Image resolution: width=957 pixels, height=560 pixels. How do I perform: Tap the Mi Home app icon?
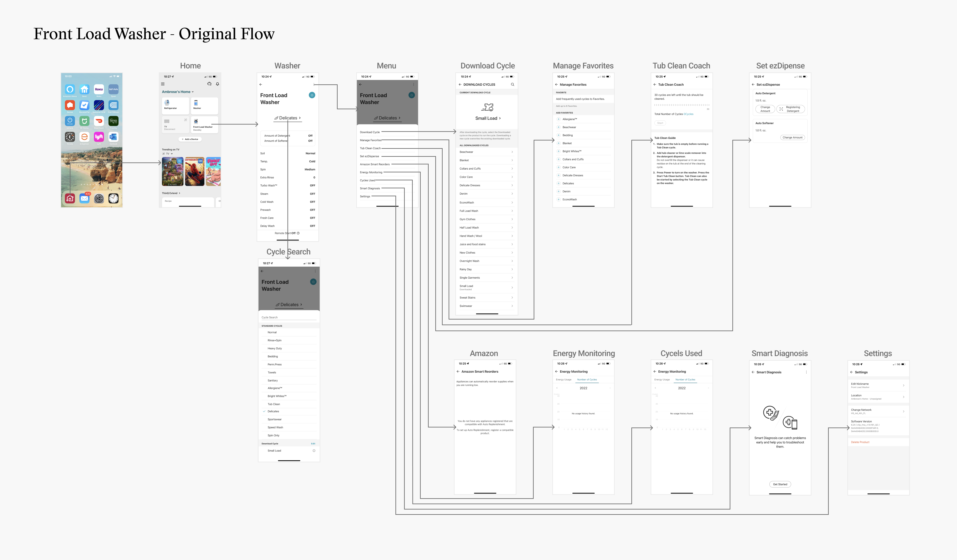tap(84, 121)
